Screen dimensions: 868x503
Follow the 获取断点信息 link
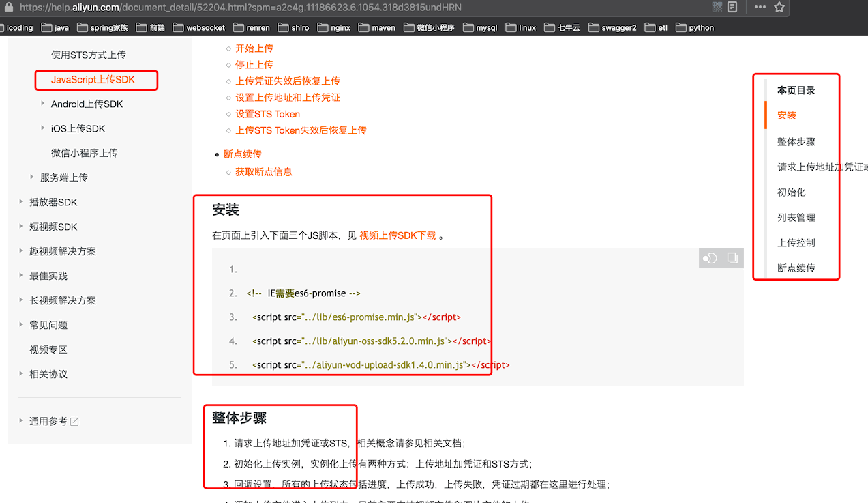264,172
